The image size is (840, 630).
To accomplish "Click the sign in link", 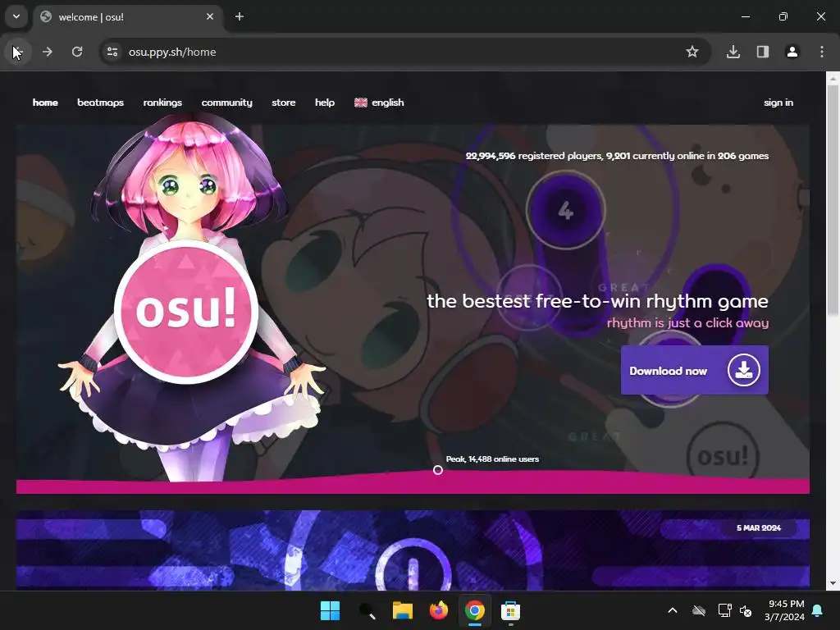I will coord(778,103).
